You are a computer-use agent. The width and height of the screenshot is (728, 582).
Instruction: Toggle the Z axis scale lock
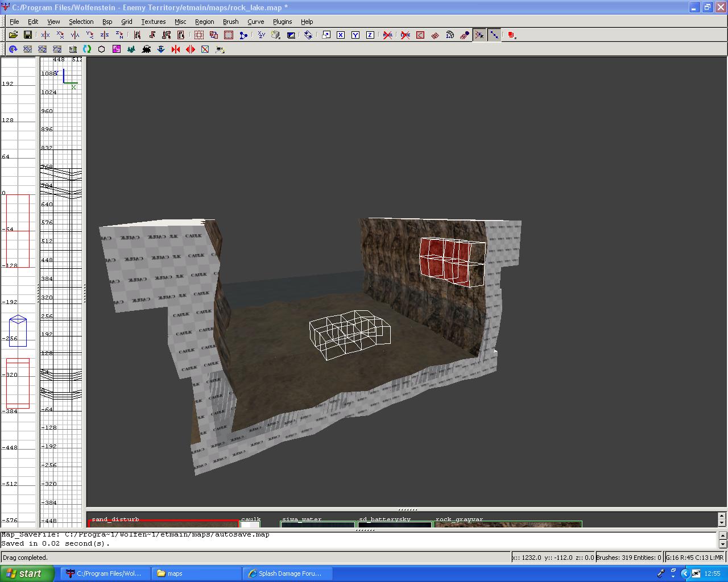370,35
